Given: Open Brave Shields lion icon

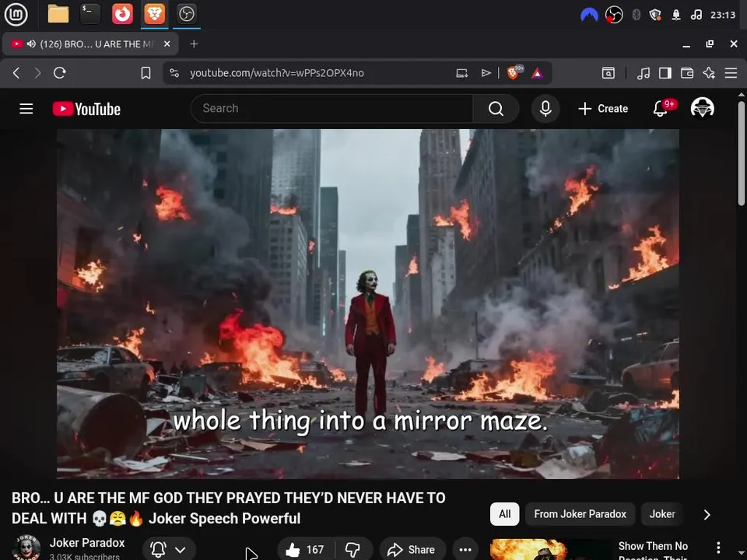Looking at the screenshot, I should click(x=514, y=73).
